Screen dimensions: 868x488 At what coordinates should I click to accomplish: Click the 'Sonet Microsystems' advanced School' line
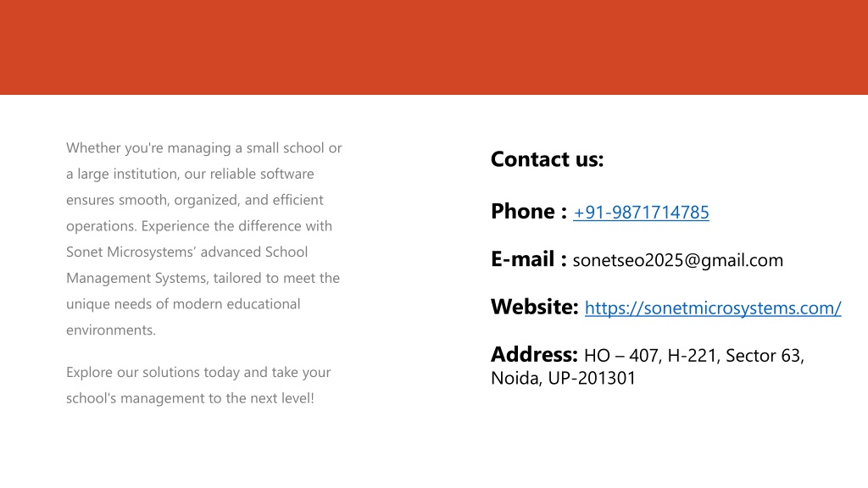coord(186,252)
